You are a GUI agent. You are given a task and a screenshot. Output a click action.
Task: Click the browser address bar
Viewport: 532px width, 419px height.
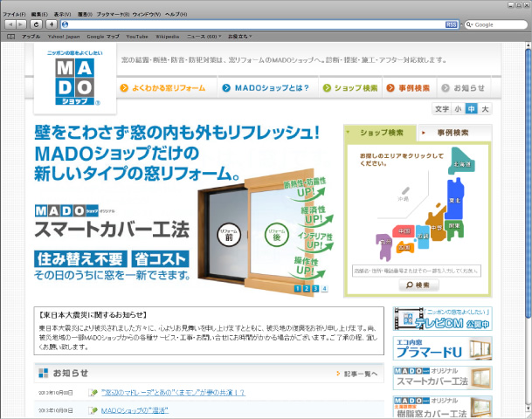pyautogui.click(x=259, y=24)
